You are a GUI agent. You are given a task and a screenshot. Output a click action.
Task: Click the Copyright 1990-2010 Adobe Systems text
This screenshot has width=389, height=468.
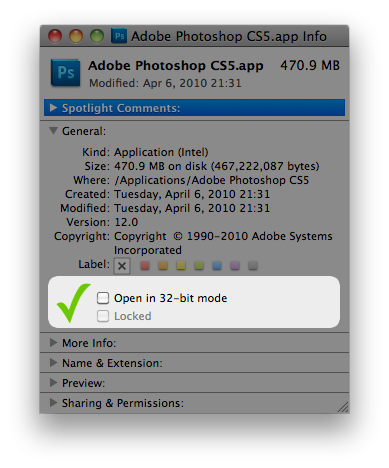[x=223, y=243]
